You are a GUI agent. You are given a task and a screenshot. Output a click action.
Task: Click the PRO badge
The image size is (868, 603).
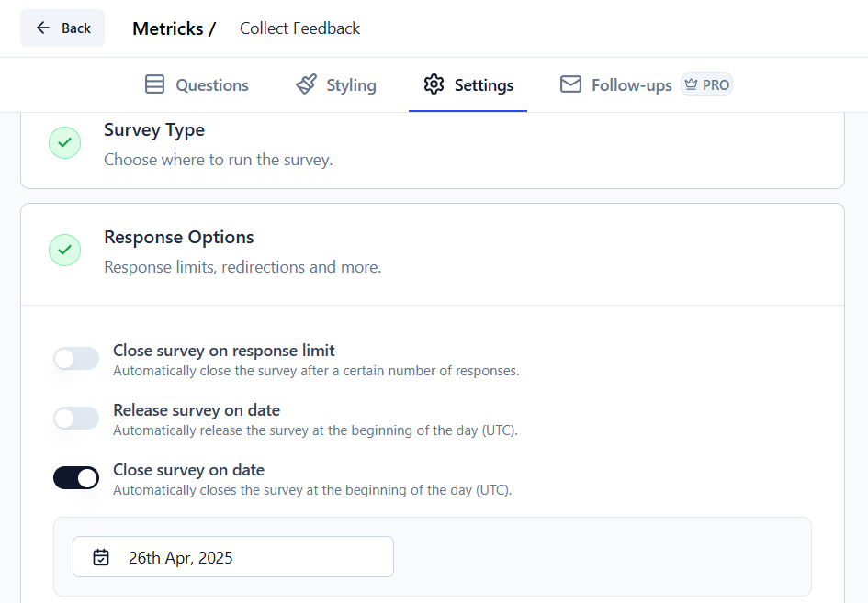click(706, 84)
